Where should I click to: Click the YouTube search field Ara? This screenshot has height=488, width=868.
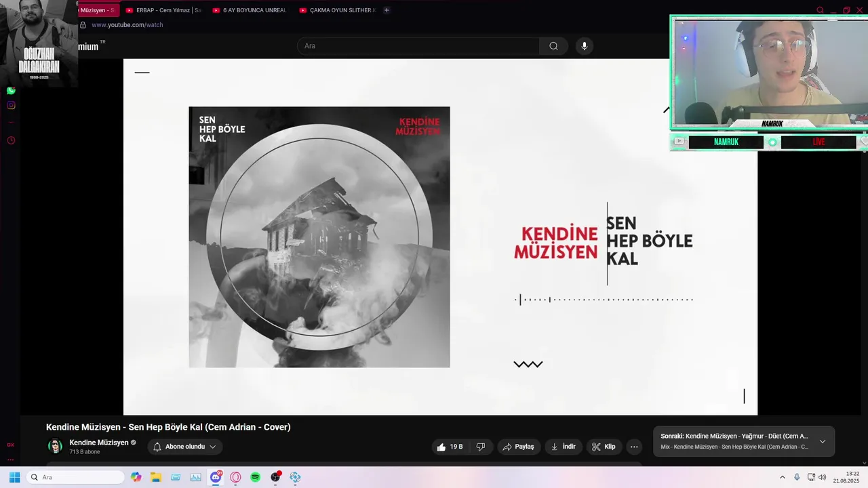(418, 46)
